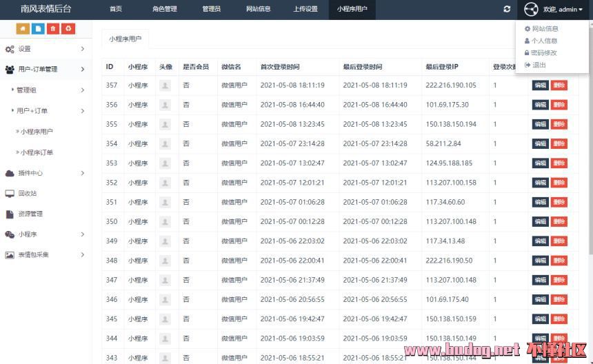Open 网站信息 in top navigation
This screenshot has height=364, width=593.
click(x=259, y=9)
